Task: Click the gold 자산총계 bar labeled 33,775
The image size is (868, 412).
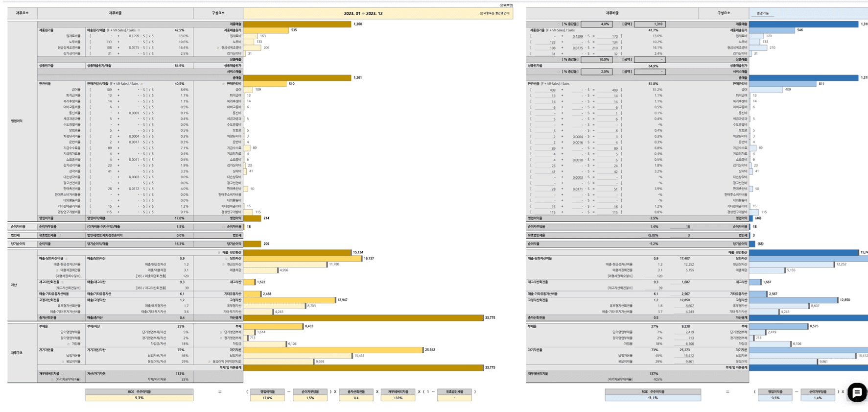Action: (x=363, y=318)
